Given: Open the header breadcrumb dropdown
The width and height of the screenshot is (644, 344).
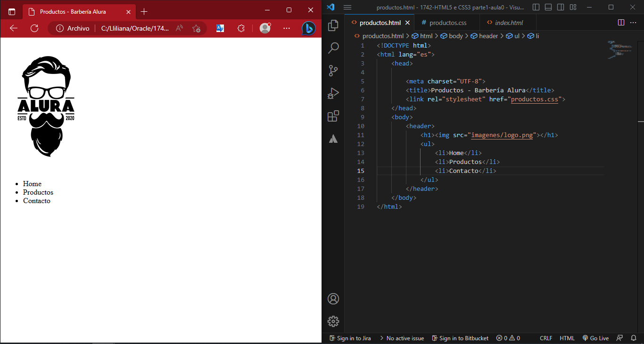Looking at the screenshot, I should pos(484,36).
